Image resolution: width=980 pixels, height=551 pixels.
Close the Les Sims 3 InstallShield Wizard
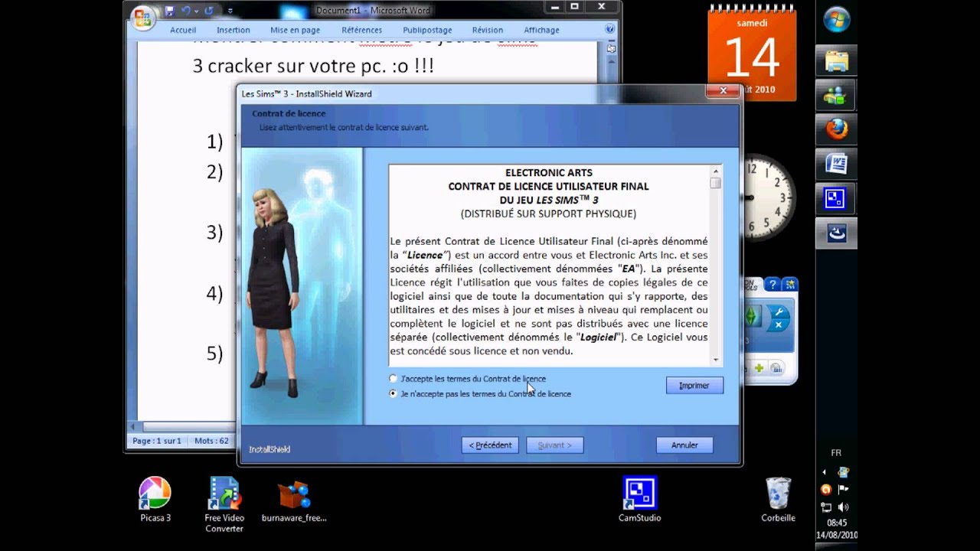(723, 91)
